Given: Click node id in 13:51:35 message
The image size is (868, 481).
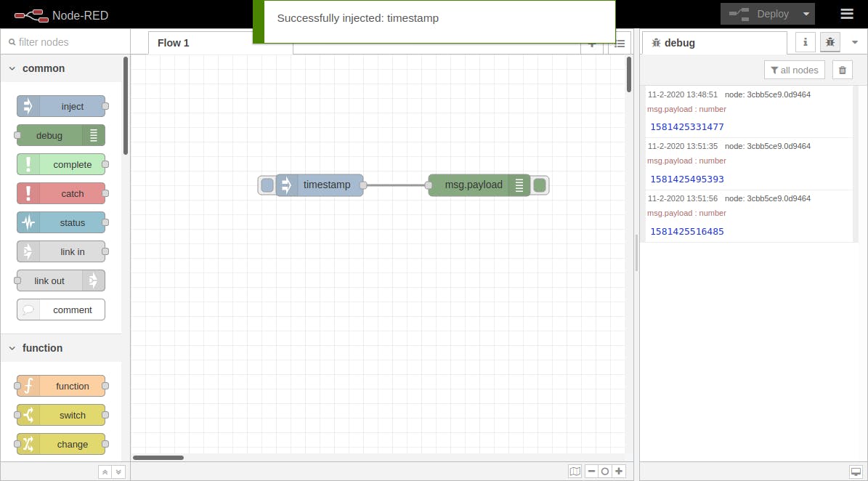Looking at the screenshot, I should pos(767,146).
